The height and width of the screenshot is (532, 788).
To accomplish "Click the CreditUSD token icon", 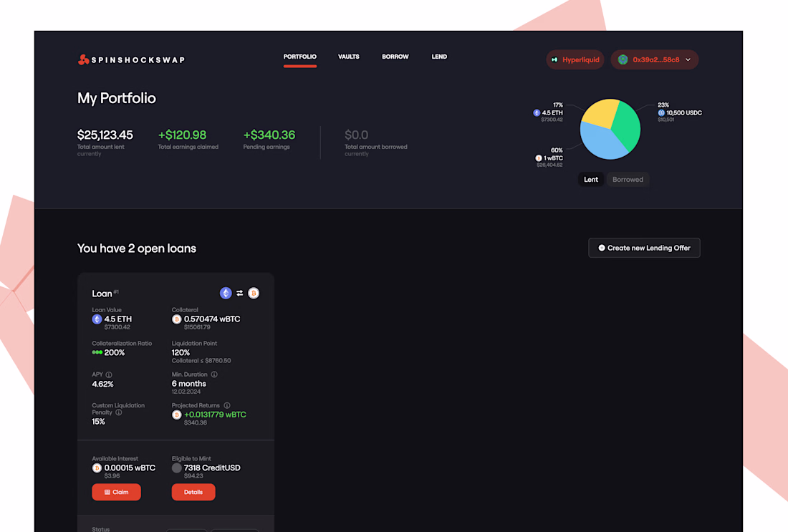I will point(176,468).
